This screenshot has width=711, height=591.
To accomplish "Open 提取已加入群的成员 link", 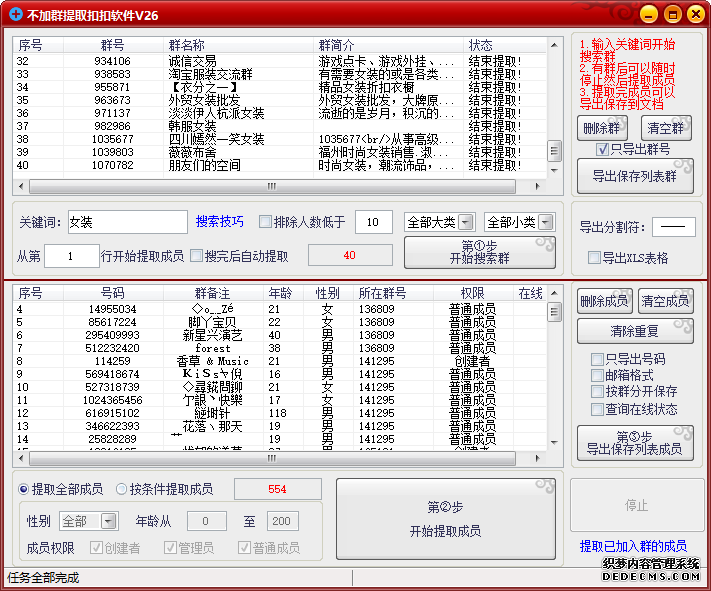I will [633, 546].
